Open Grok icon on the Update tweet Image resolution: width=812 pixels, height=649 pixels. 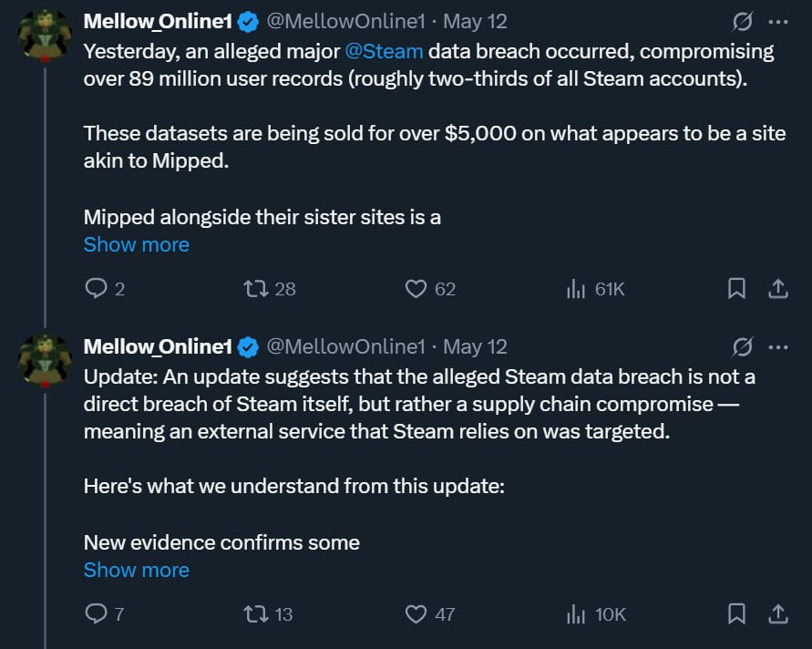743,346
